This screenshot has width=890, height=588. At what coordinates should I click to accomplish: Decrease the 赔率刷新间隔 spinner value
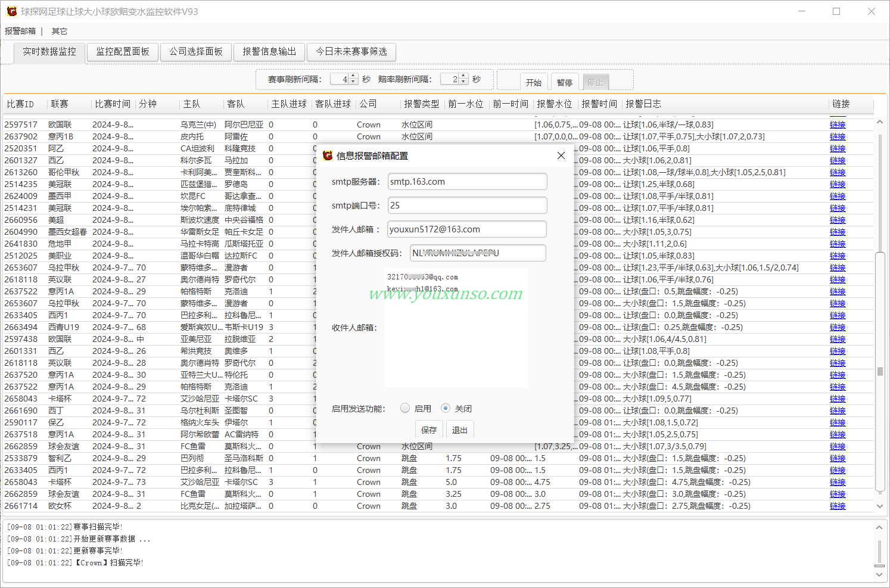pyautogui.click(x=464, y=82)
